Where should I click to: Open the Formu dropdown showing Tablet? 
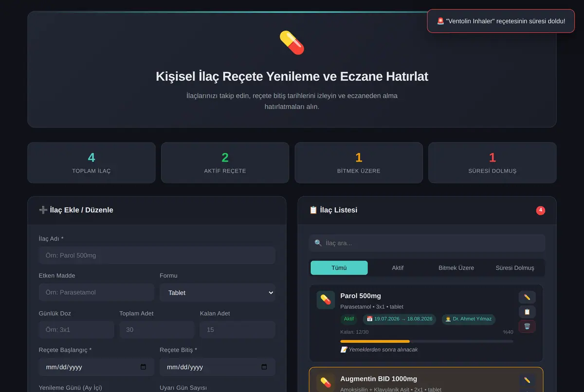tap(218, 293)
